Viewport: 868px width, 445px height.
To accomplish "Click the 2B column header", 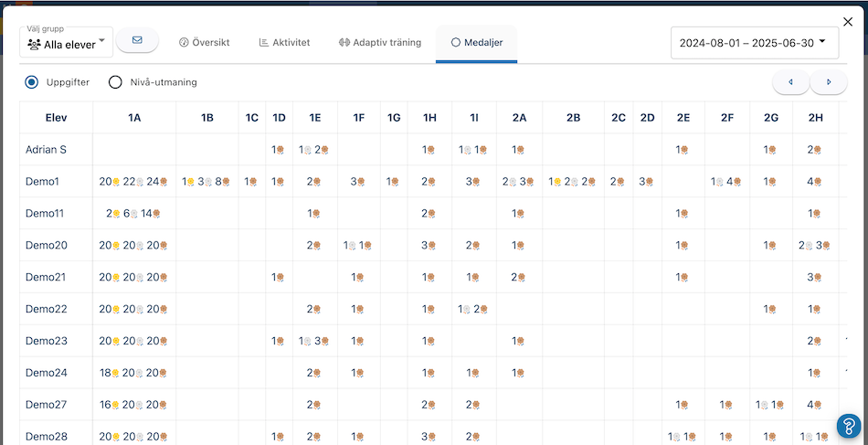I will [x=574, y=117].
